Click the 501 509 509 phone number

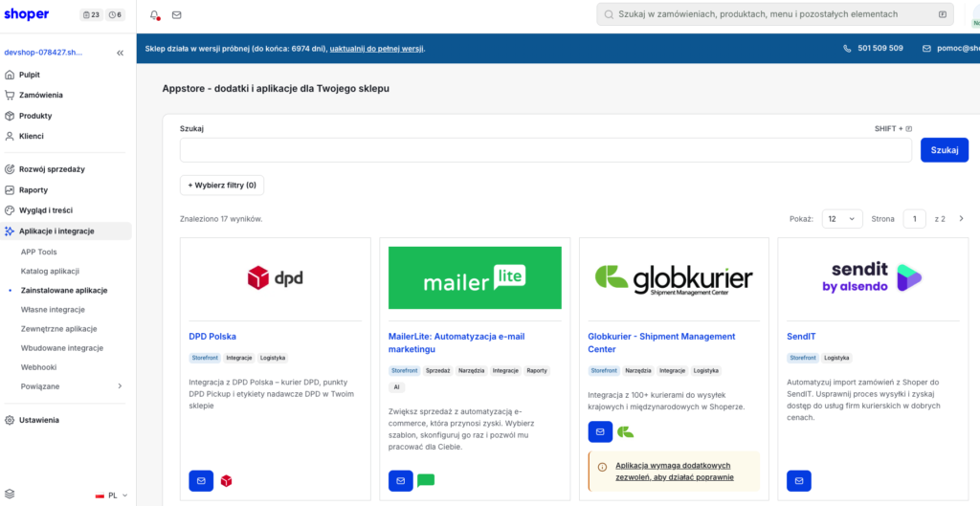[x=880, y=48]
